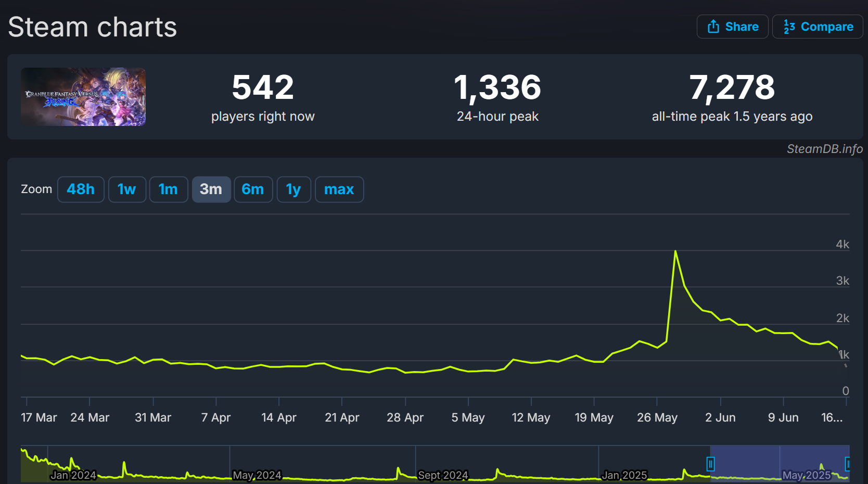868x484 pixels.
Task: Click the '2 Jun' axis label
Action: coord(720,417)
